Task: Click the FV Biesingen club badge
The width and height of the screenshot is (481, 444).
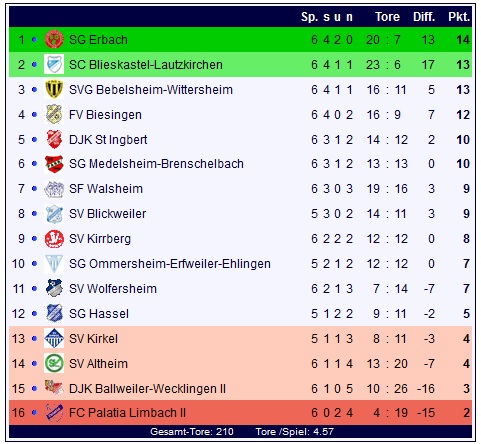Action: point(54,114)
